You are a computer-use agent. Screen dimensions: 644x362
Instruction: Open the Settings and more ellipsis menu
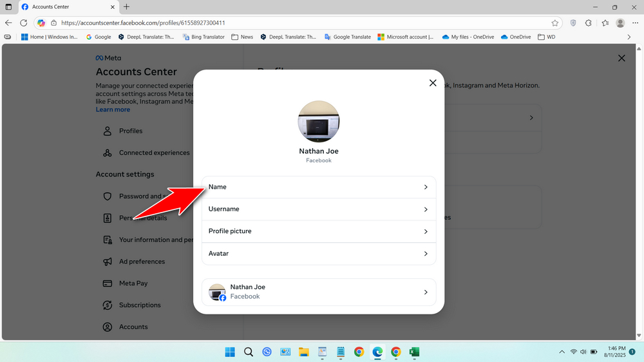tap(636, 23)
